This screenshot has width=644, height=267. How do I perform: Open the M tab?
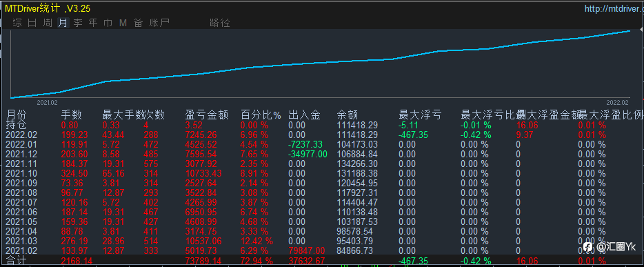[x=123, y=23]
